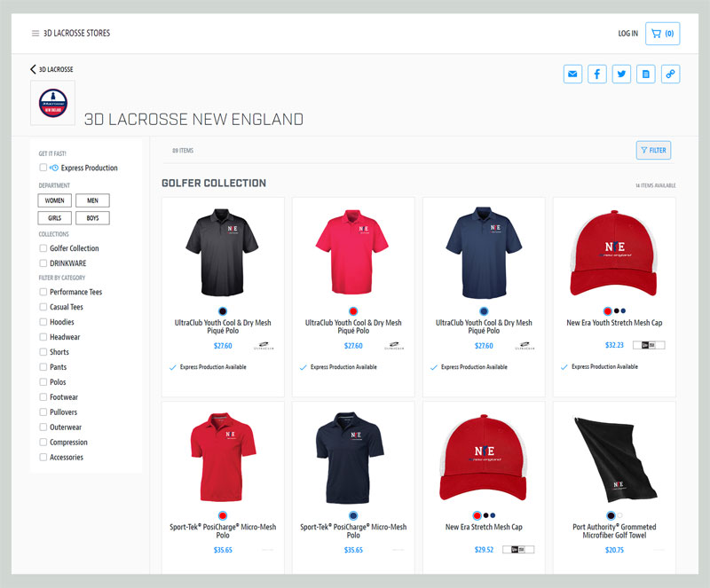Open the navy UltraClub polo image
Screen dimensions: 710x588
pos(484,253)
